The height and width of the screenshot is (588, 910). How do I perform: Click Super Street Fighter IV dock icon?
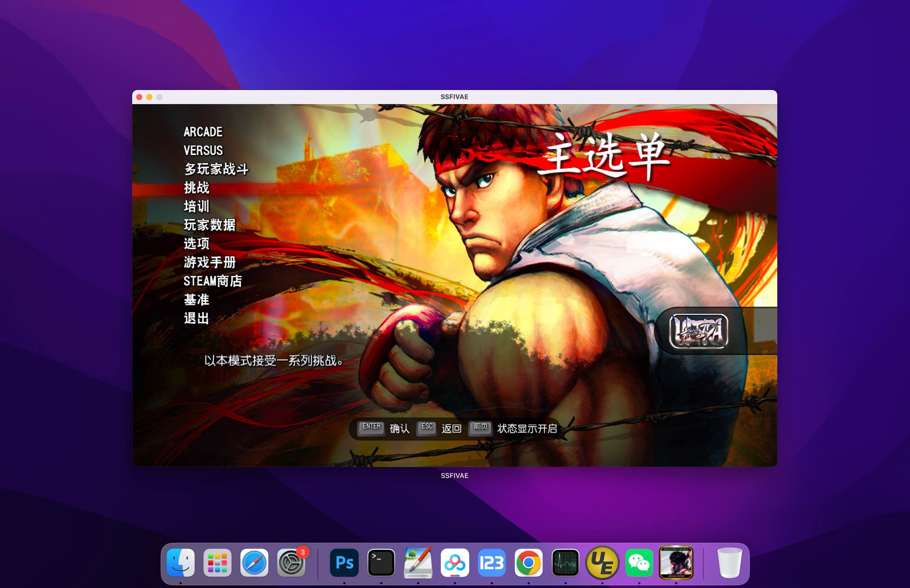[x=676, y=562]
